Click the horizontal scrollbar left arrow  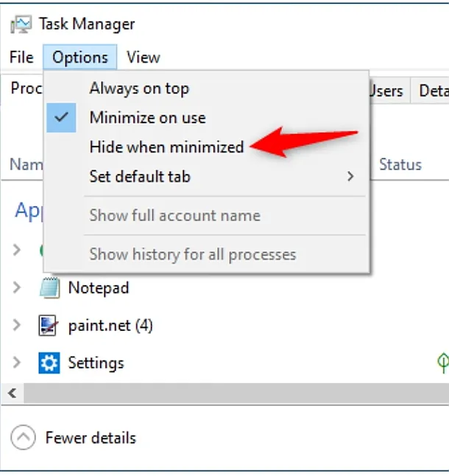point(12,393)
